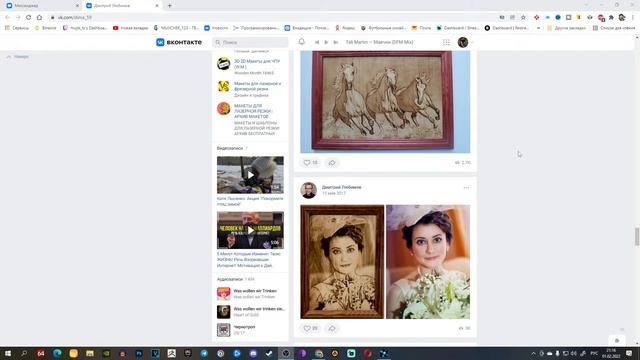Reload the page
This screenshot has width=640, height=360.
[29, 18]
